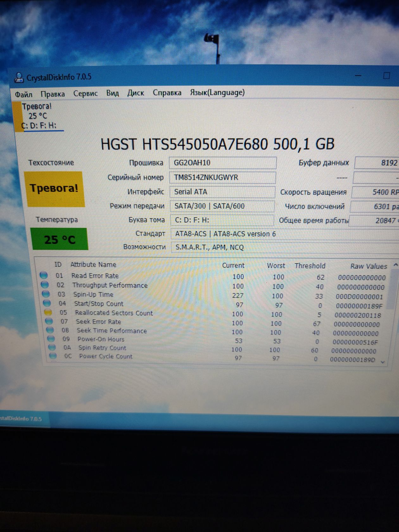
Task: Click the Threshold column header
Action: click(310, 266)
